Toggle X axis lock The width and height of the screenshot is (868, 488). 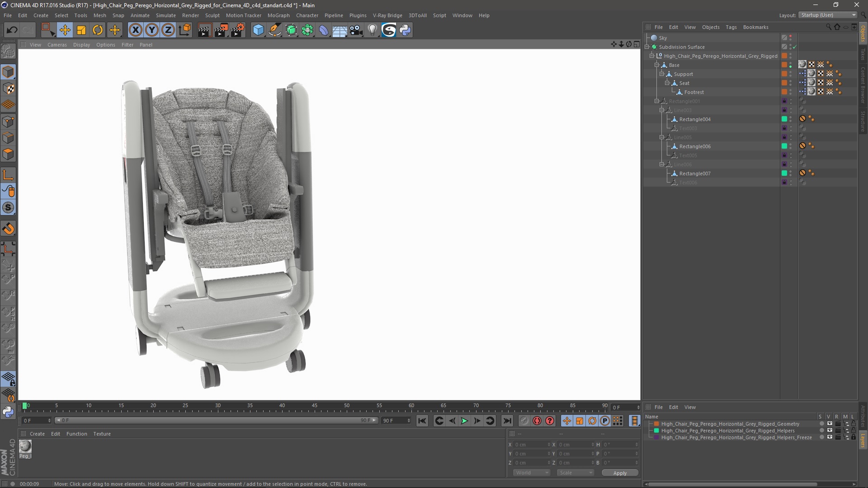(135, 30)
